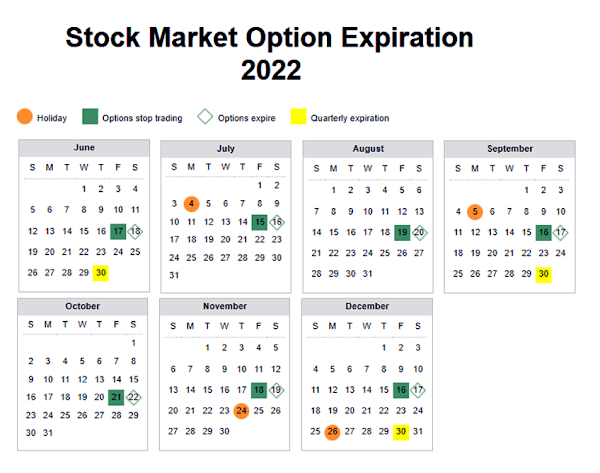Screen dimensions: 600x473
Task: Click the green Options stop trading square
Action: click(x=90, y=117)
